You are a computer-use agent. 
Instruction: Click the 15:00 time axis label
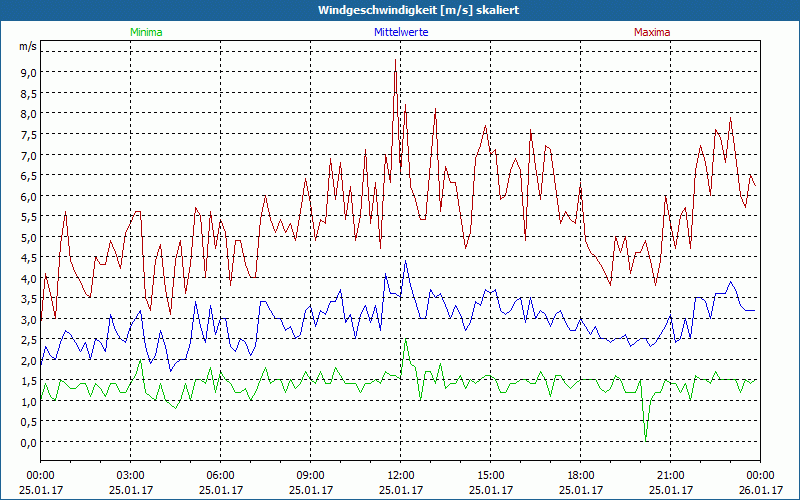491,475
